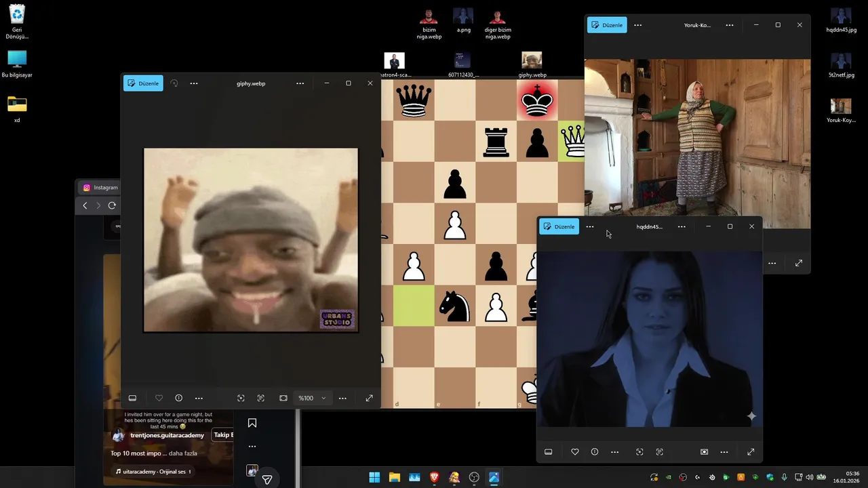Save the Instagram reel with the bookmark icon
868x488 pixels.
point(252,423)
